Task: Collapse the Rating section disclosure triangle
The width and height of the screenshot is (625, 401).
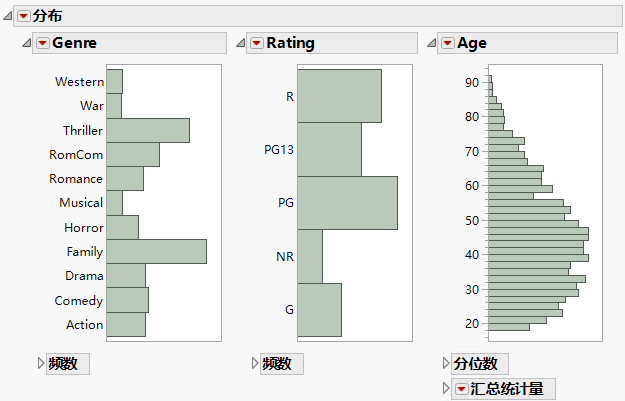Action: click(x=241, y=43)
